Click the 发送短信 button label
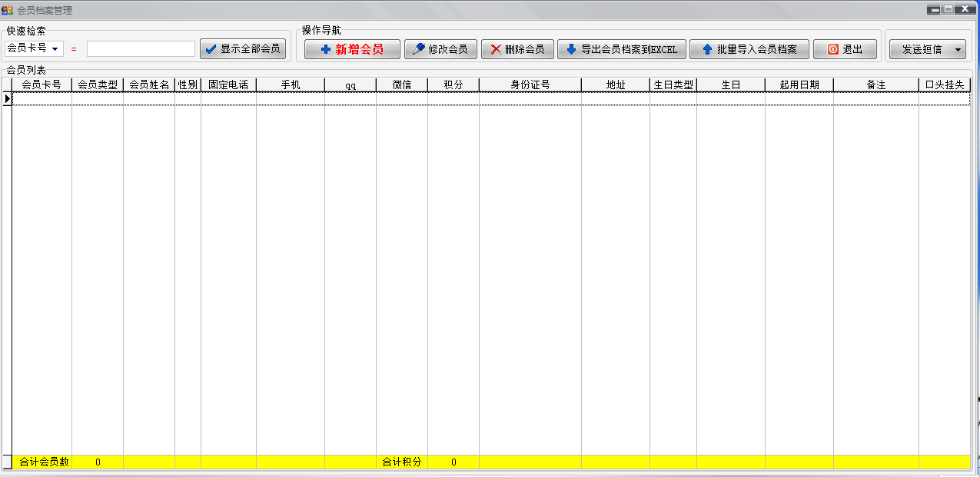The width and height of the screenshot is (980, 477). [x=922, y=49]
